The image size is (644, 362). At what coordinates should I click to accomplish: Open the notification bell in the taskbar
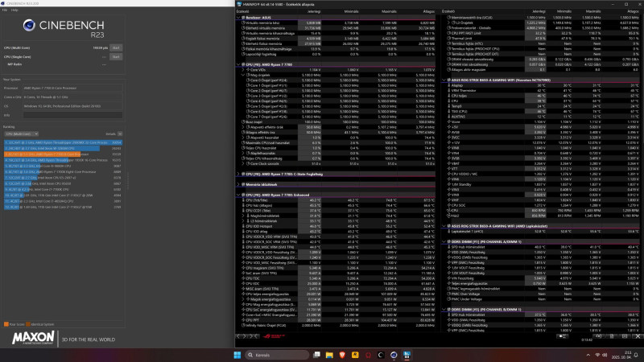[636, 355]
